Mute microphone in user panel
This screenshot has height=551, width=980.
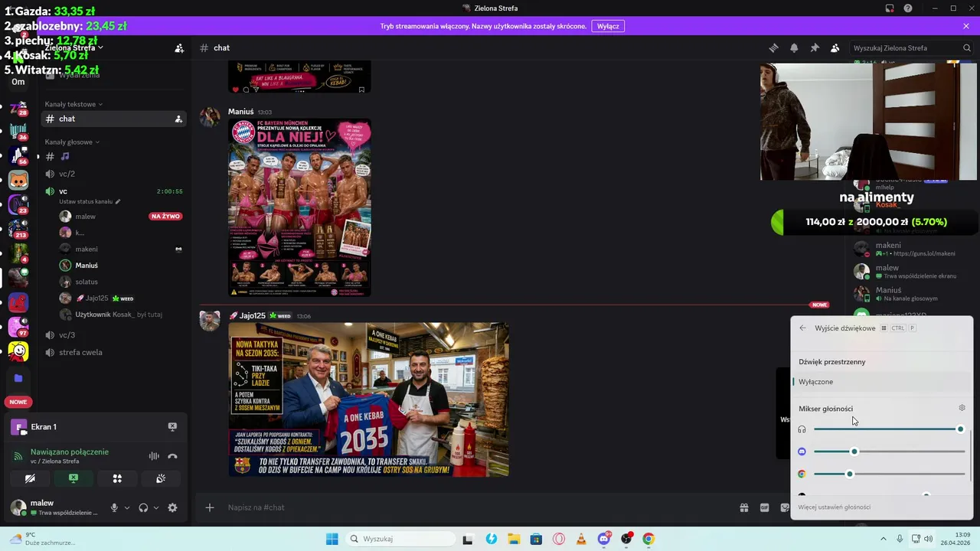tap(114, 507)
